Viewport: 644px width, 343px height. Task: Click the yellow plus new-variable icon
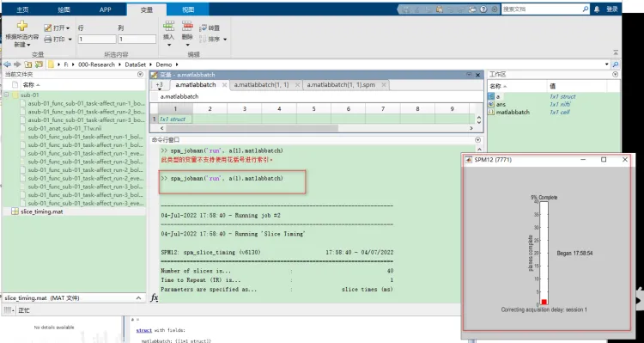pos(22,26)
